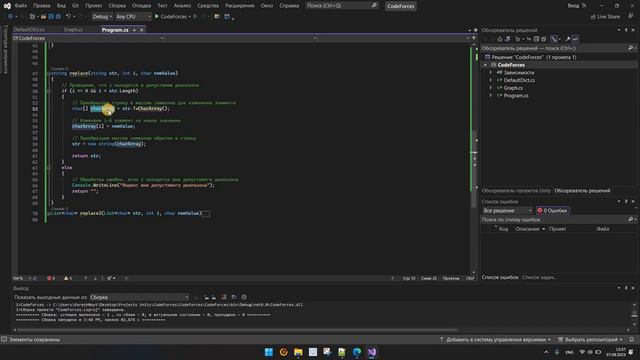Open the CodeForces project scope dropdown in editor
Viewport: 640px width, 360px height.
click(x=89, y=38)
